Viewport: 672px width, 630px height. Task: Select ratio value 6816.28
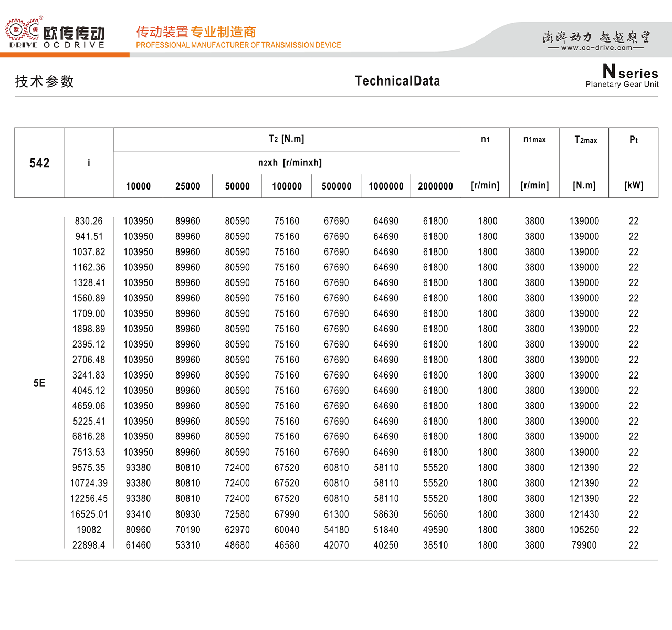[89, 437]
